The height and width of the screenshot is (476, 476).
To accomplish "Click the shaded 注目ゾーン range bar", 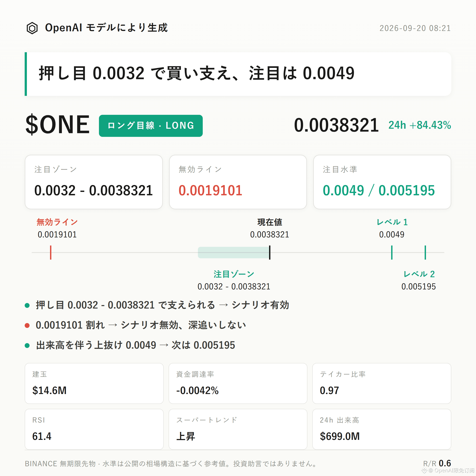I will (233, 253).
